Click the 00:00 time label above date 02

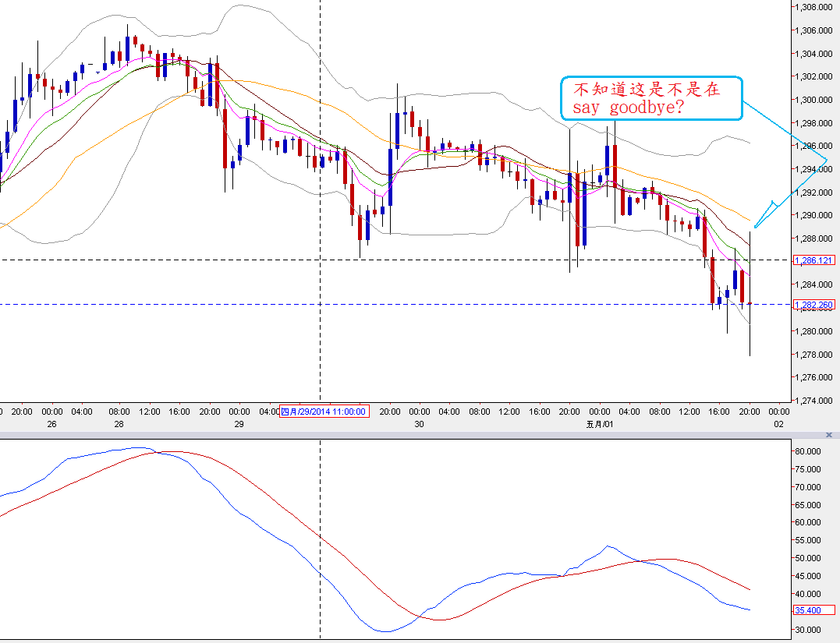tap(778, 412)
